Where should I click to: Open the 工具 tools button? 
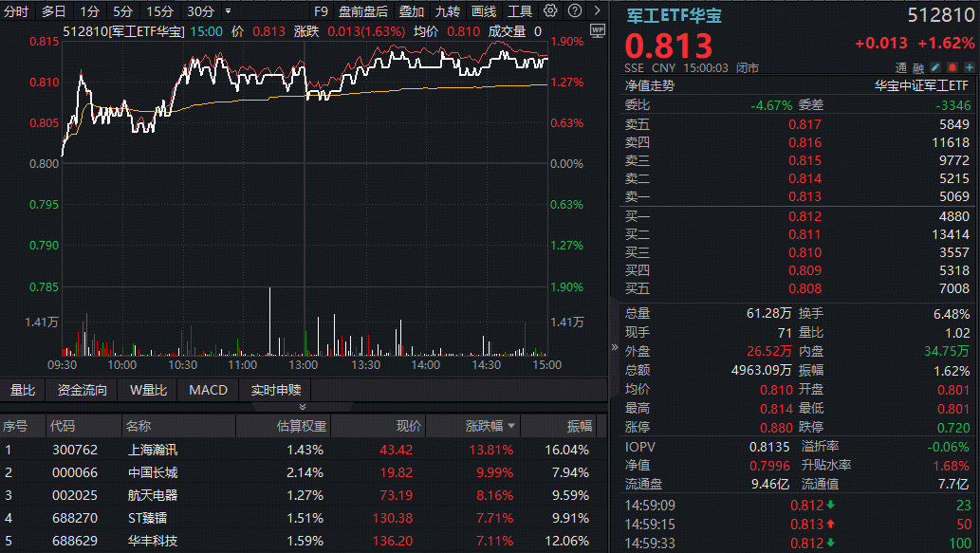(x=520, y=11)
